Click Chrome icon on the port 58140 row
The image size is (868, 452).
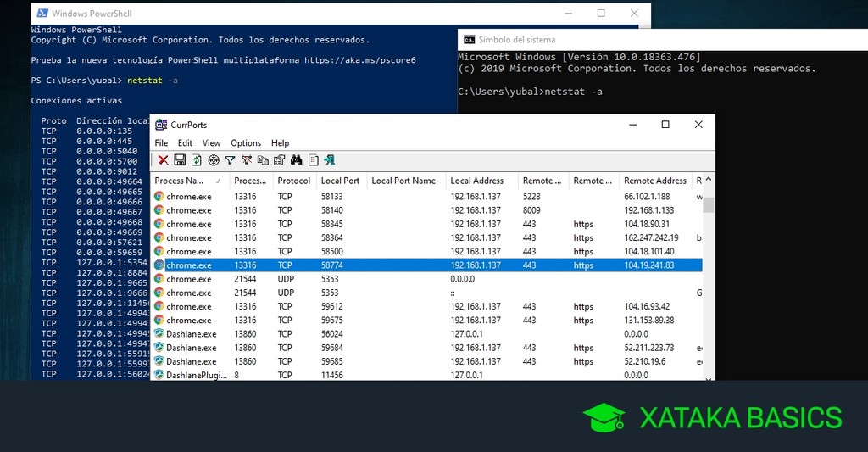[x=159, y=210]
